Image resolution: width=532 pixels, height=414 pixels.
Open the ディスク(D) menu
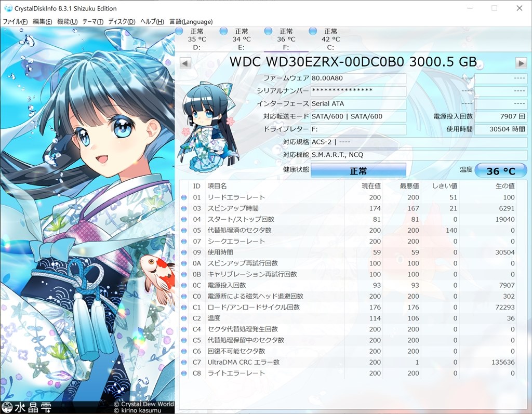click(122, 21)
